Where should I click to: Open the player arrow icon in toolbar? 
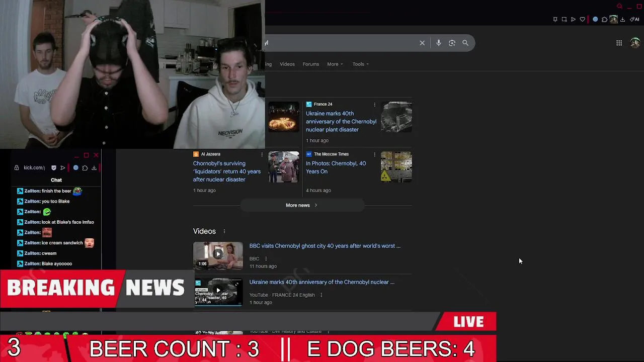pos(573,20)
